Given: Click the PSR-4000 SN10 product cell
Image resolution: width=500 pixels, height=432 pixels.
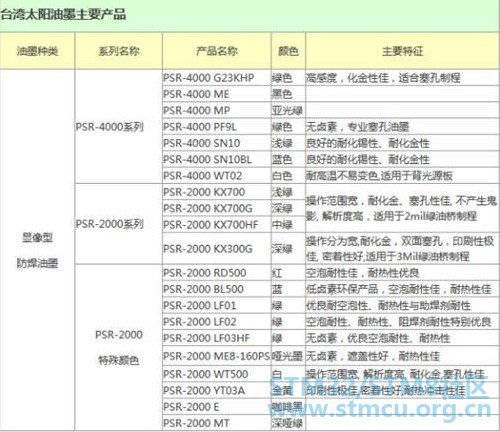Looking at the screenshot, I should coord(217,143).
